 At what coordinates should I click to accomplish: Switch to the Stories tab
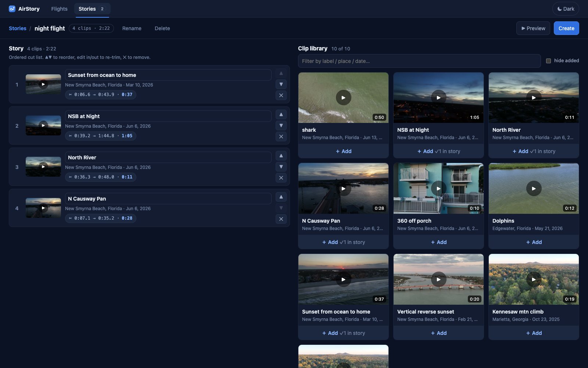click(x=92, y=9)
